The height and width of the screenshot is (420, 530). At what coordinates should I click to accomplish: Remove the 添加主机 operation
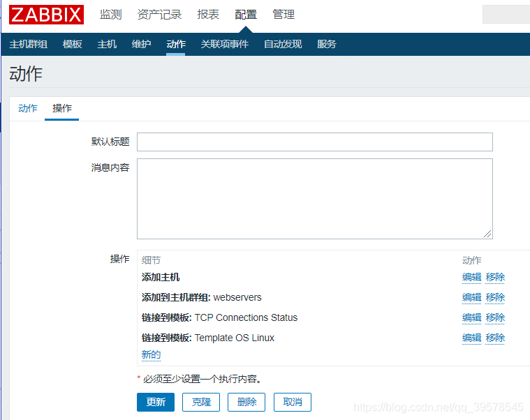point(495,277)
